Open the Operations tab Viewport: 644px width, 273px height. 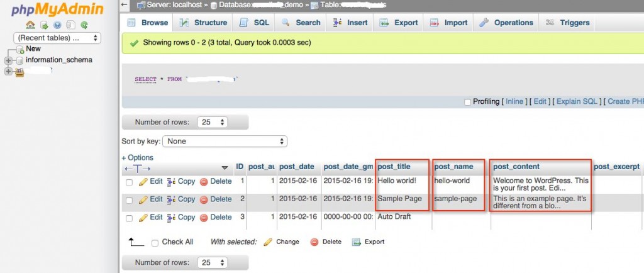point(506,23)
